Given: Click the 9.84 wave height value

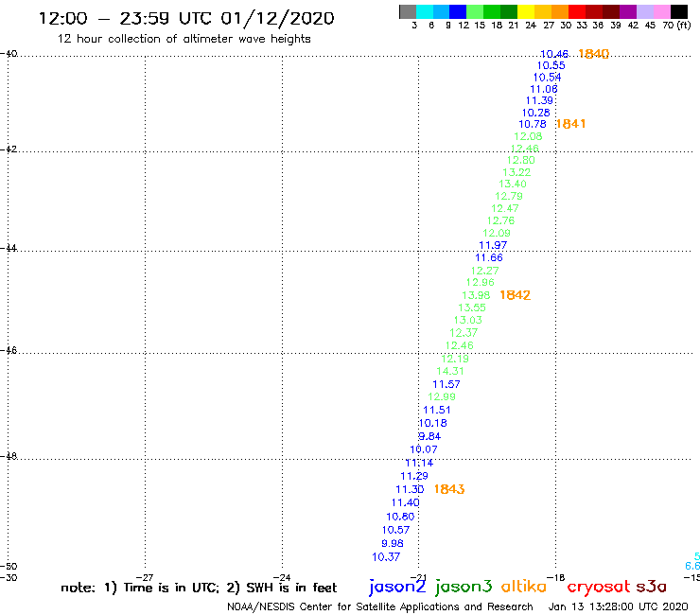Looking at the screenshot, I should point(429,436).
